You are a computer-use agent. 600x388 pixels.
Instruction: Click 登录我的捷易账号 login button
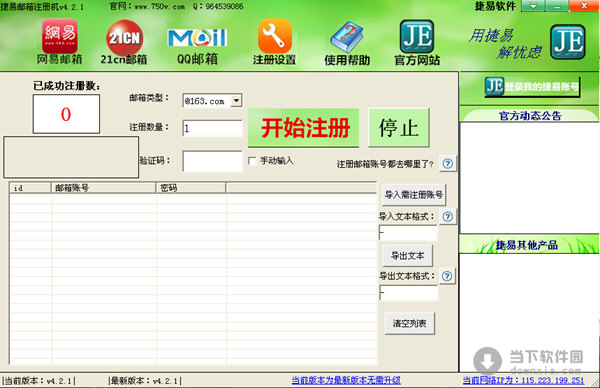[532, 87]
